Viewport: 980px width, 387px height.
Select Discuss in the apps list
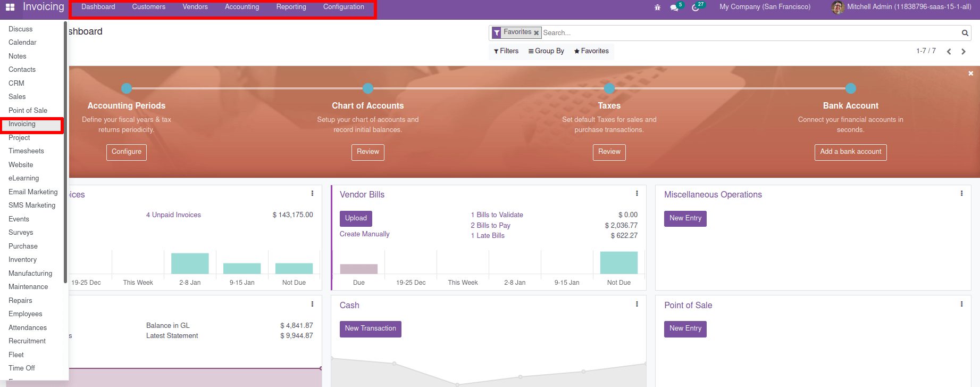coord(21,29)
